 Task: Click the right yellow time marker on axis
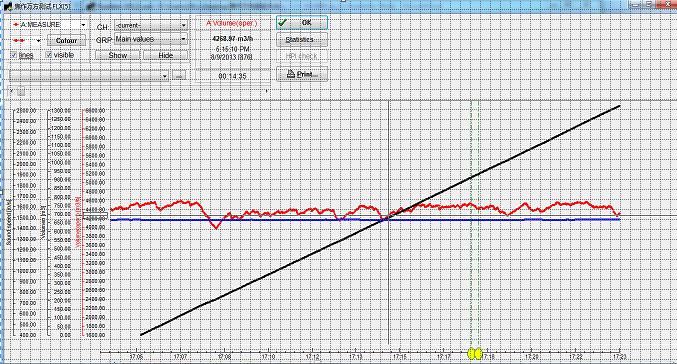[478, 354]
